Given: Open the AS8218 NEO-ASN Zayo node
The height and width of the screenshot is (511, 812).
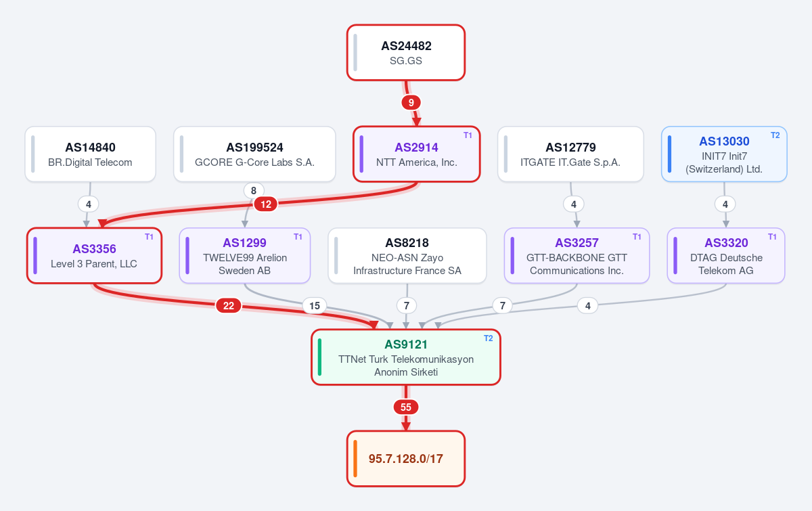Looking at the screenshot, I should [x=407, y=255].
